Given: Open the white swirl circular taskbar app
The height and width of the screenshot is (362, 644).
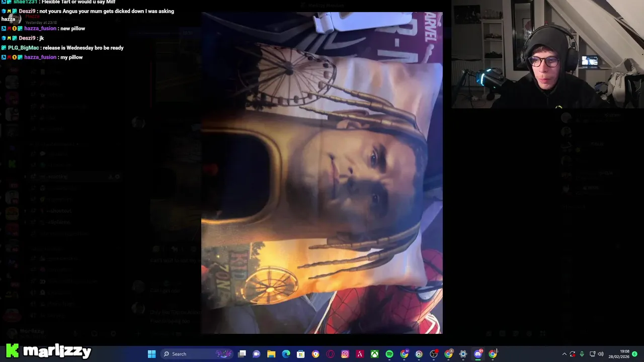Looking at the screenshot, I should click(x=419, y=354).
